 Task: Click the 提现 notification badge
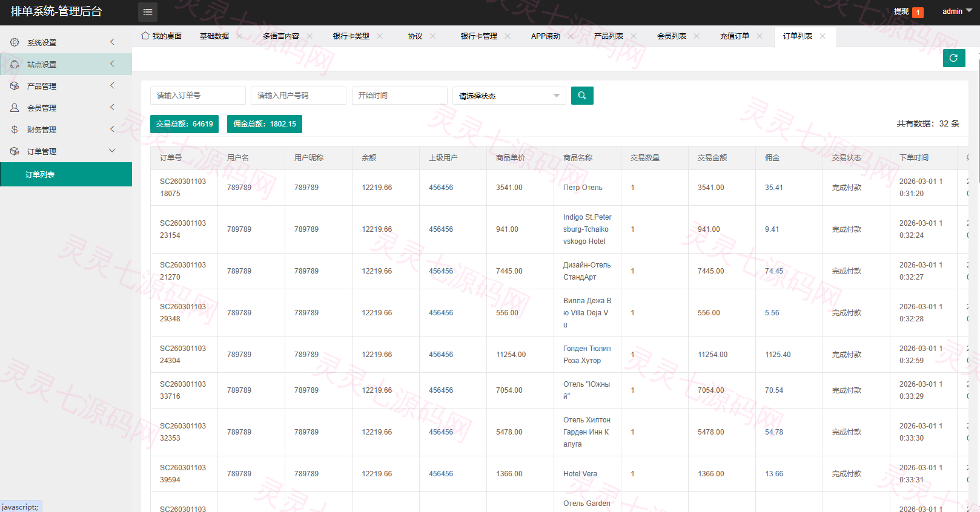click(918, 12)
